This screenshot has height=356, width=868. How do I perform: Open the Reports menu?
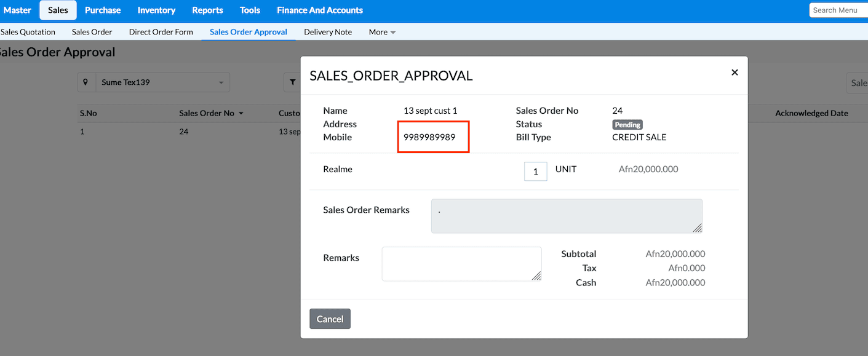[x=207, y=10]
